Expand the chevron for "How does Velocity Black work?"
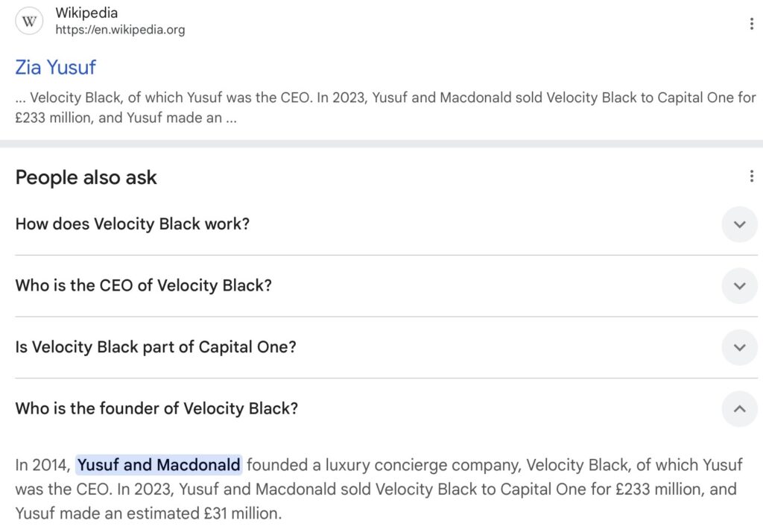This screenshot has height=532, width=763. tap(739, 224)
